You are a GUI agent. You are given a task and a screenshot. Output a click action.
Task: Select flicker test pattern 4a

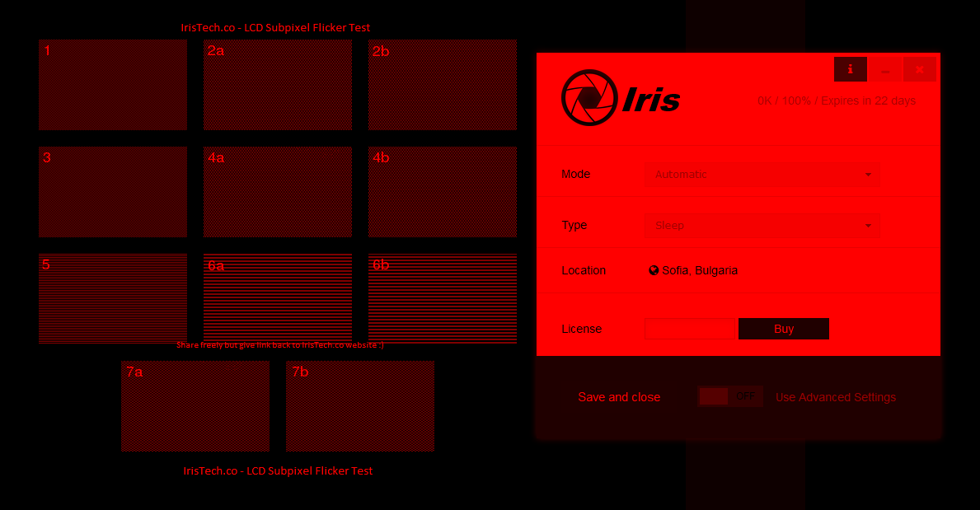(x=278, y=192)
